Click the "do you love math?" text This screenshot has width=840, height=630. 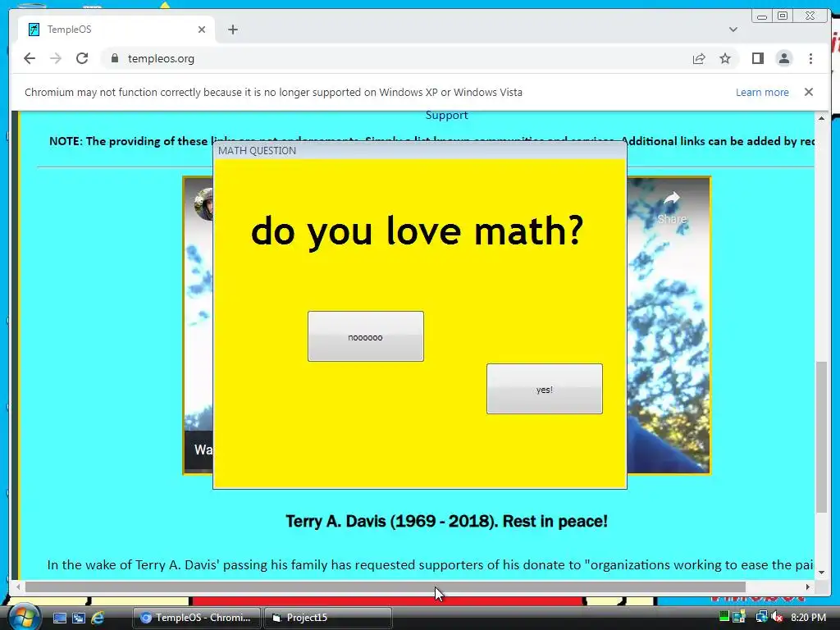[x=417, y=231]
